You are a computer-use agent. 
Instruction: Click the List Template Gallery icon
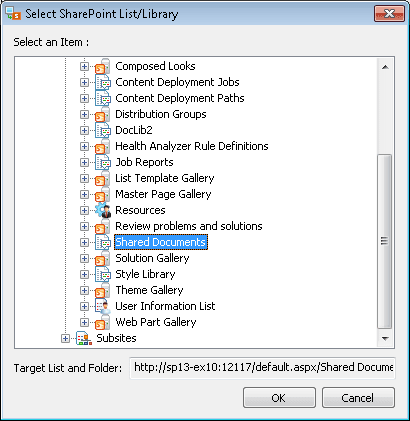click(103, 178)
